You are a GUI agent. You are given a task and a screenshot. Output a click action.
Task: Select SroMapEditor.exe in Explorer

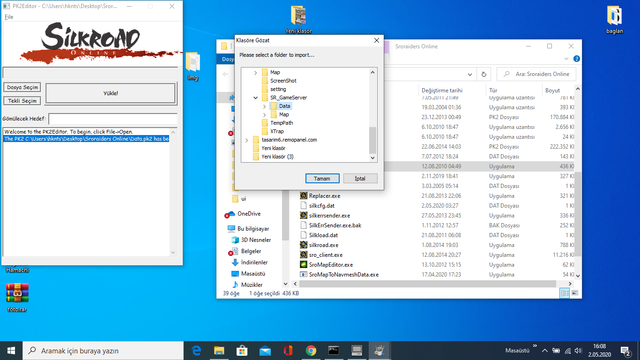click(x=331, y=264)
